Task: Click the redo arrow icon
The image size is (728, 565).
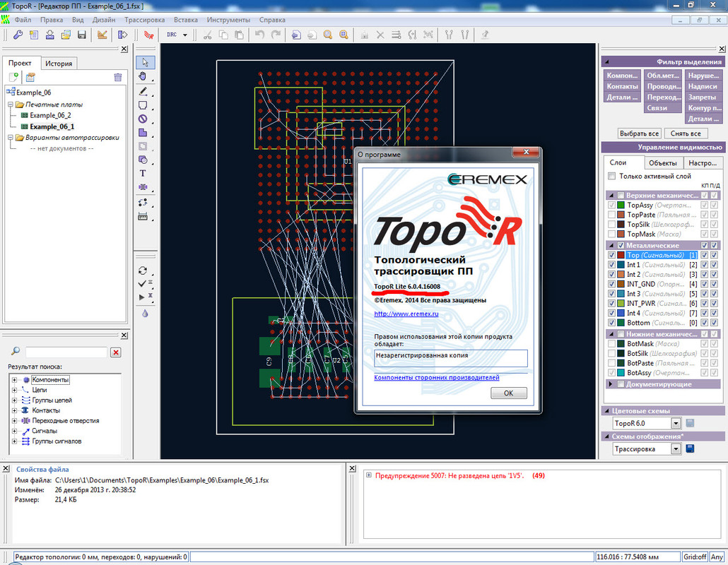Action: [x=276, y=35]
